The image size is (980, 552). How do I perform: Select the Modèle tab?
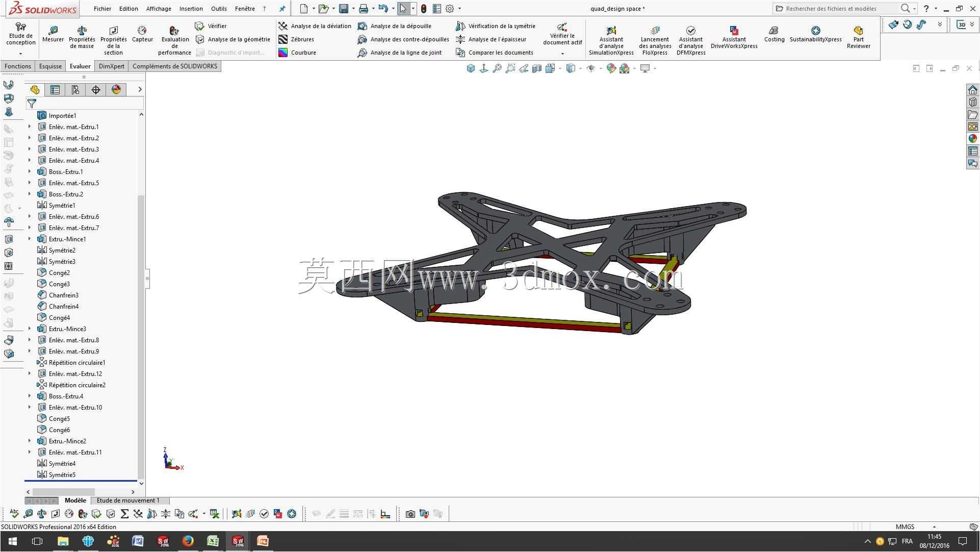[x=75, y=500]
